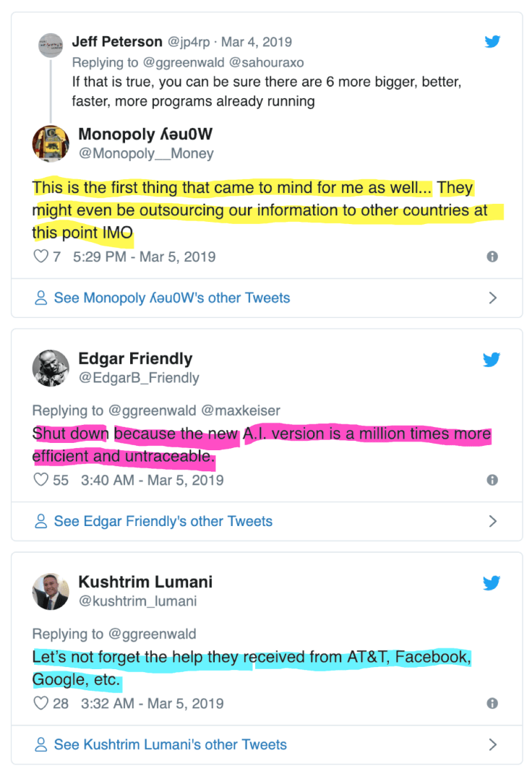The width and height of the screenshot is (532, 779).
Task: Click the Twitter bird icon on Edgar Friendly's tweet
Action: coord(492,359)
